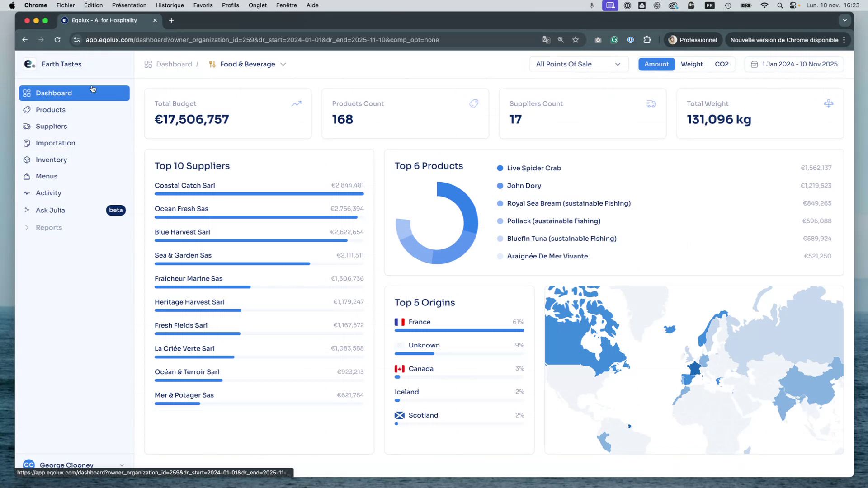The width and height of the screenshot is (868, 488).
Task: Click the Dashboard breadcrumb link
Action: pos(174,64)
